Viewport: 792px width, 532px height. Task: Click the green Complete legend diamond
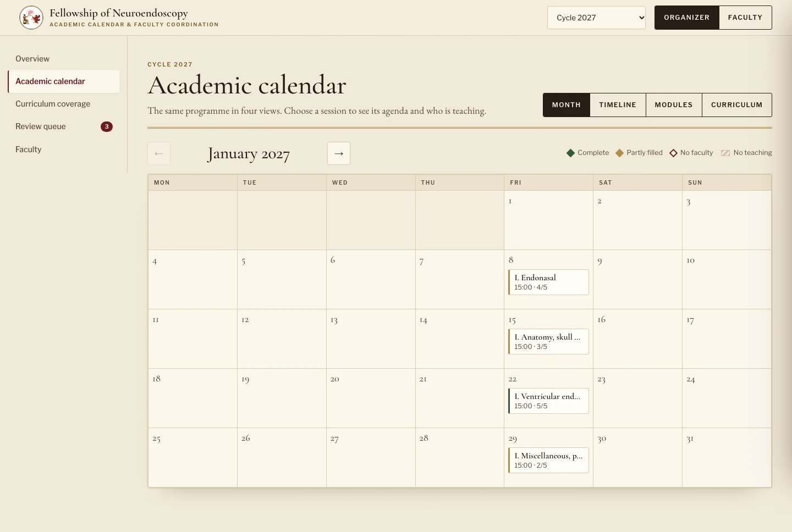coord(570,153)
